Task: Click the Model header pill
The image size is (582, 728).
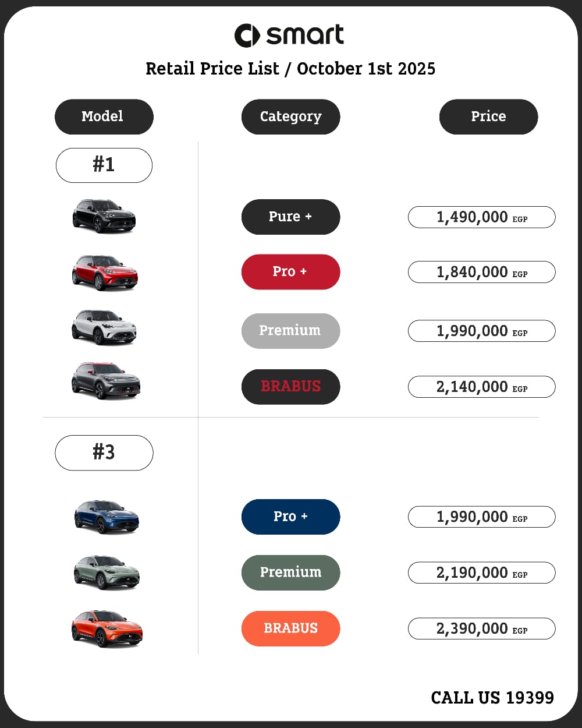Action: (x=104, y=116)
